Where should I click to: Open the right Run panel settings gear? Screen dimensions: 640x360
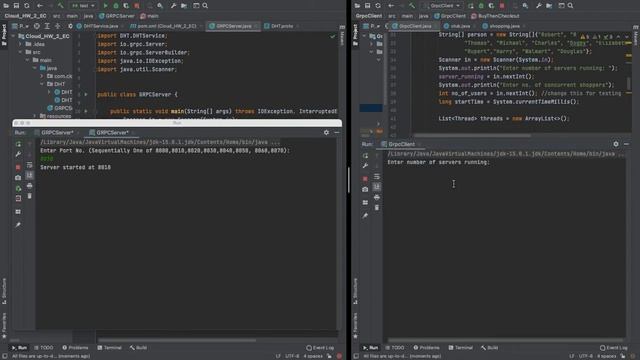tap(616, 144)
